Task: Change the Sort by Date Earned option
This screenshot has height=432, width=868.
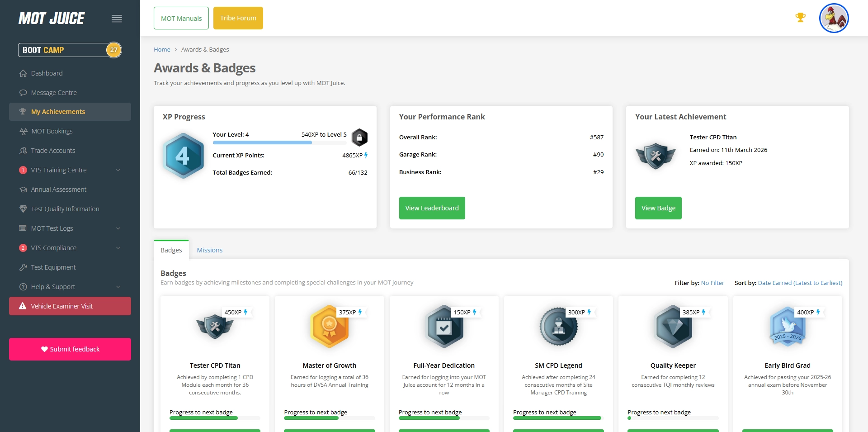Action: [800, 283]
